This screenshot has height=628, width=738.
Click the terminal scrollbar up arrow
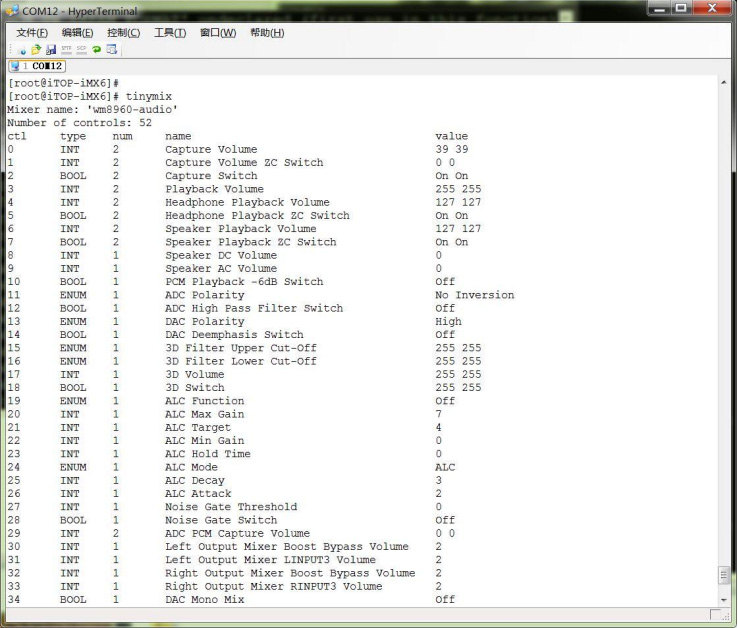723,82
